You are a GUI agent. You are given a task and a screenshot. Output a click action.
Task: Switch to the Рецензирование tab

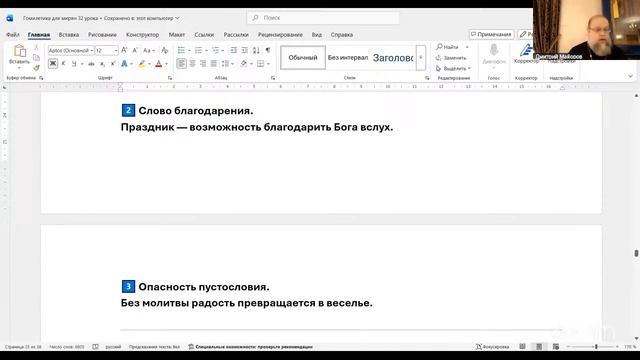tap(280, 35)
